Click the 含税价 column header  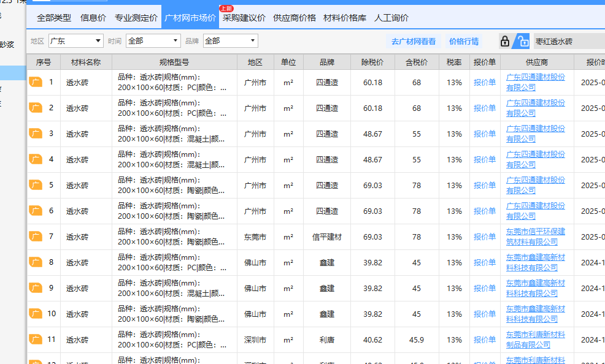417,62
